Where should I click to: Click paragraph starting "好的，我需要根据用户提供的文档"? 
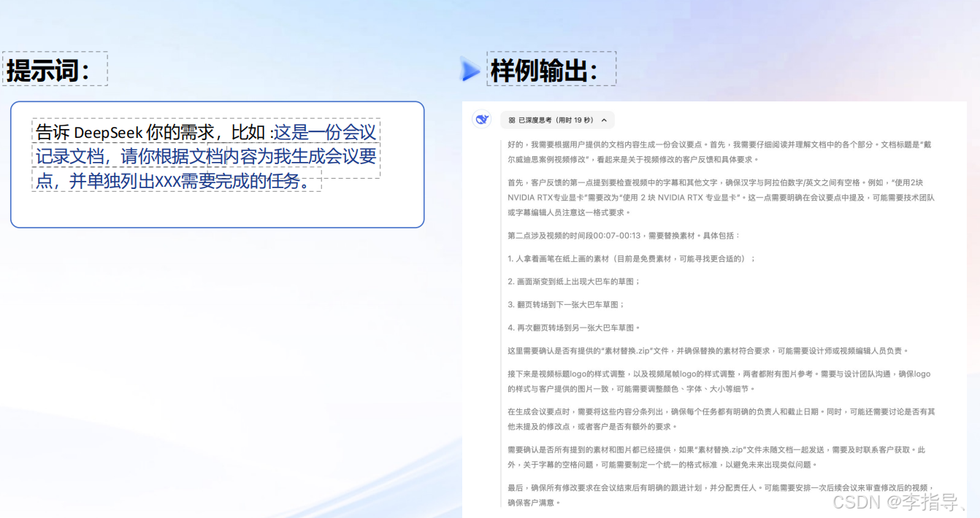click(719, 152)
